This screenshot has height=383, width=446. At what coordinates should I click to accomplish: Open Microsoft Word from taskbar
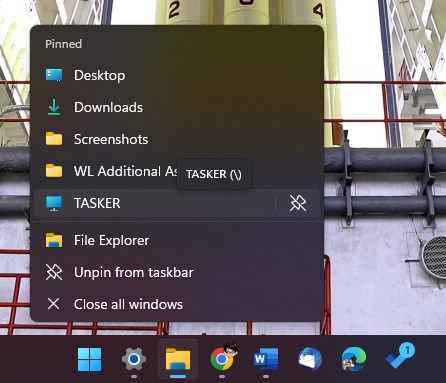[x=266, y=359]
